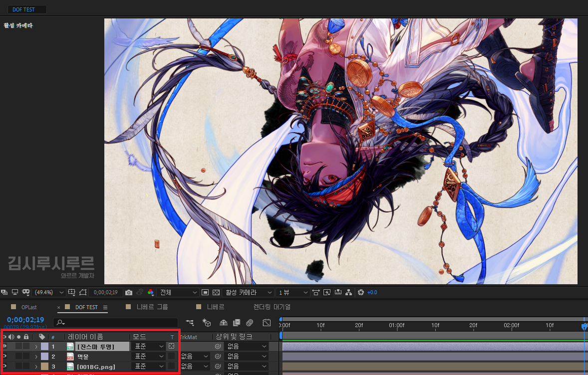Lock the 진스마 투명 layer
This screenshot has height=375, width=588.
(x=26, y=347)
